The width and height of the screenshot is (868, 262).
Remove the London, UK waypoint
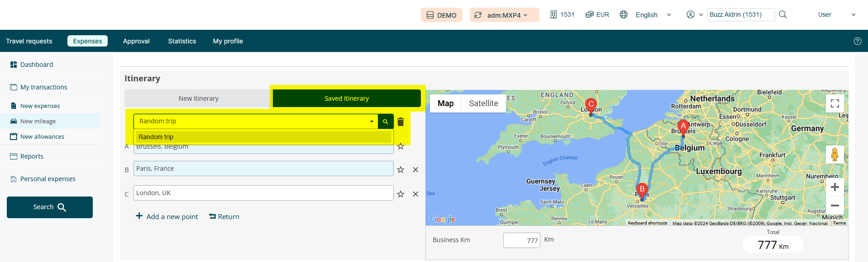pyautogui.click(x=415, y=194)
